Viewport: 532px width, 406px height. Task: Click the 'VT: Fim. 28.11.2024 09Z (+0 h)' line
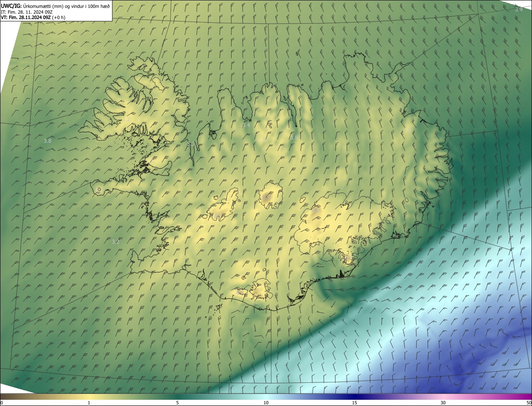tap(33, 17)
